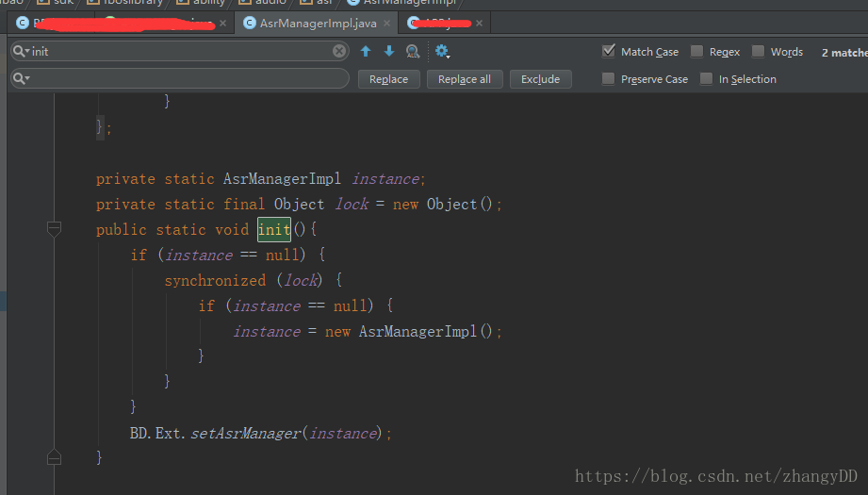Close the rightmost redacted editor tab

479,24
